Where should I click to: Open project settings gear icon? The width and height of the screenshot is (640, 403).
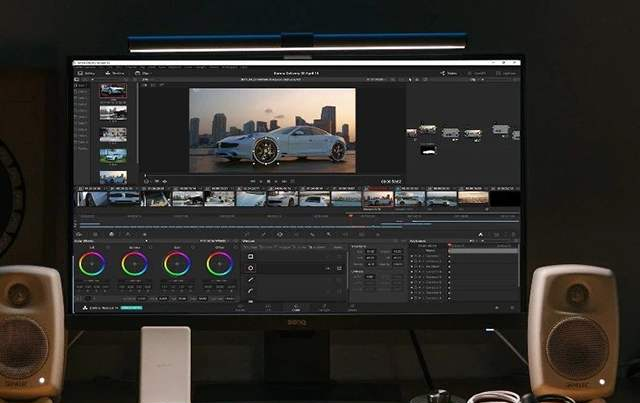pyautogui.click(x=512, y=307)
